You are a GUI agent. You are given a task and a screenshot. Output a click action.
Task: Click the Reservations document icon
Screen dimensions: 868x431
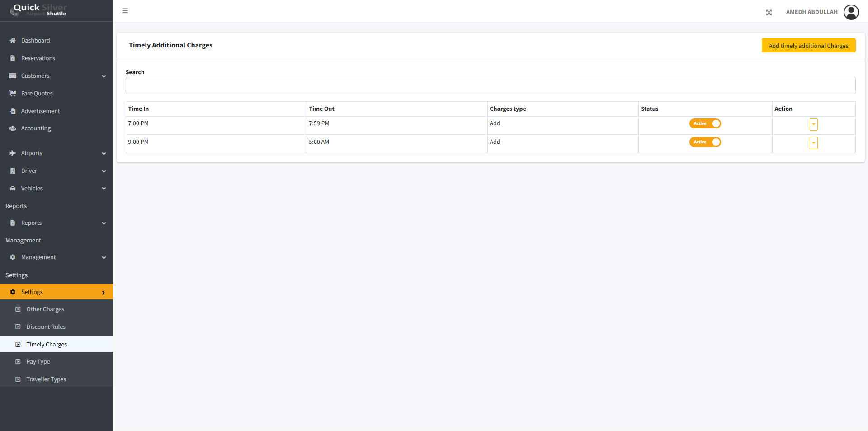pyautogui.click(x=13, y=58)
